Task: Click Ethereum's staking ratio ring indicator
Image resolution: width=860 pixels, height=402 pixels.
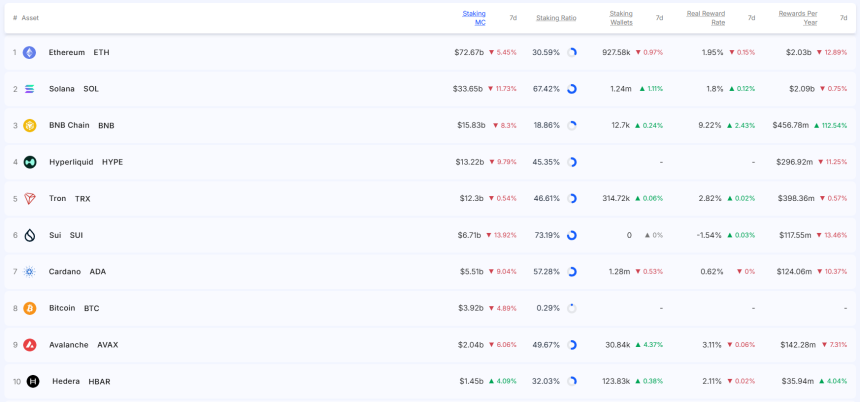Action: tap(572, 53)
